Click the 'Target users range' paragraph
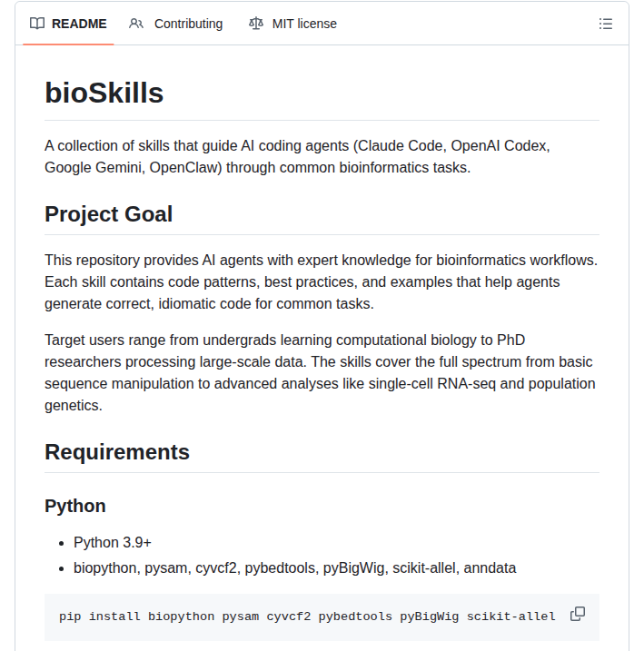The width and height of the screenshot is (644, 651). tap(320, 373)
